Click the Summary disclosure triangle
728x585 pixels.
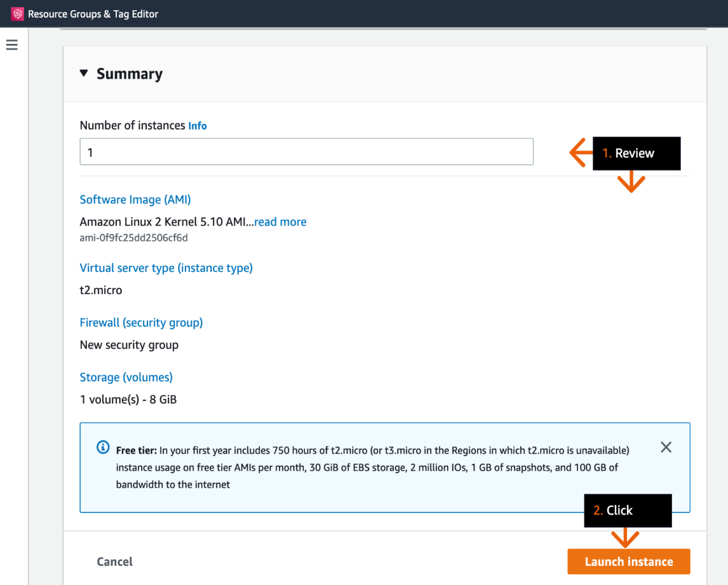tap(83, 72)
